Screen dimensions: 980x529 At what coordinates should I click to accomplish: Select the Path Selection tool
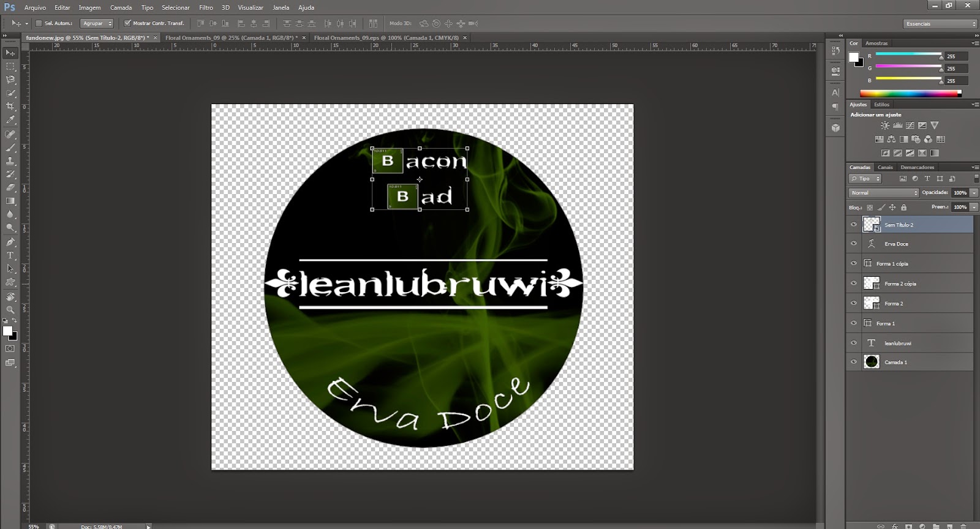[x=10, y=269]
